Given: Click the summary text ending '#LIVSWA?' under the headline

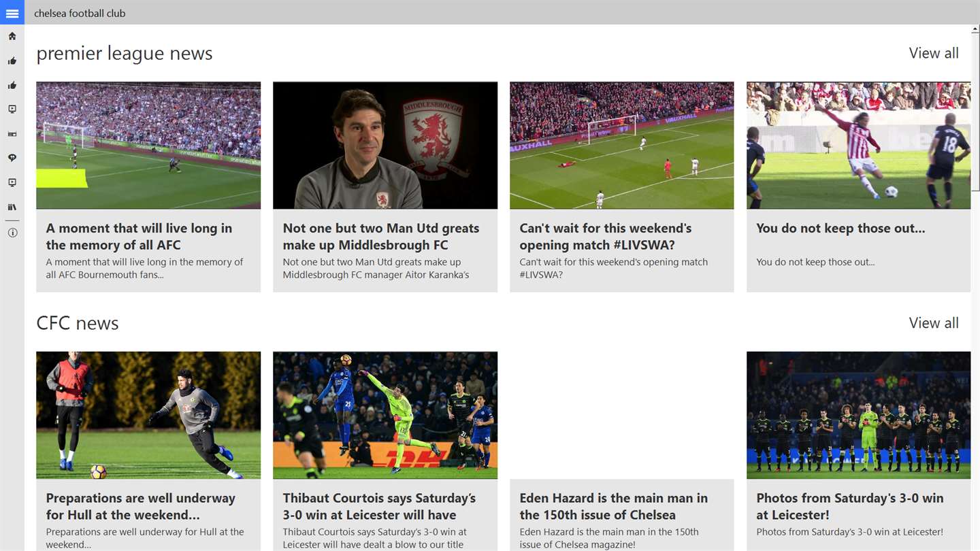Looking at the screenshot, I should click(614, 269).
